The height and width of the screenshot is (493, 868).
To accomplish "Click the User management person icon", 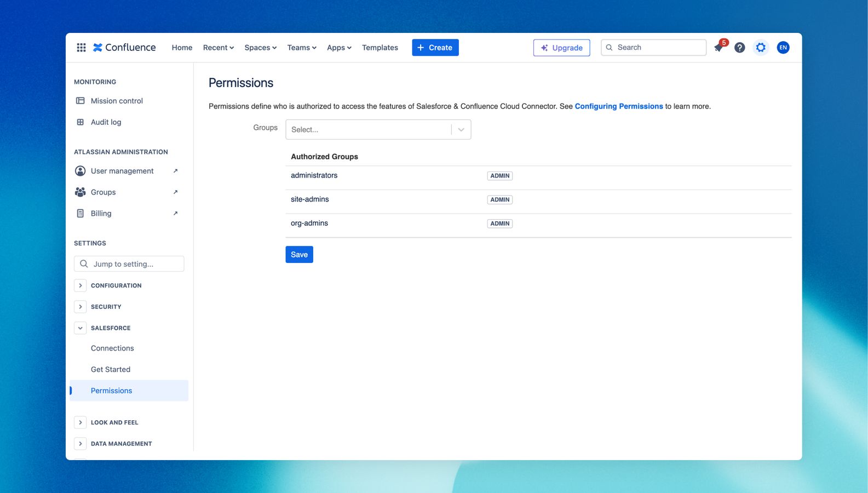I will point(80,171).
